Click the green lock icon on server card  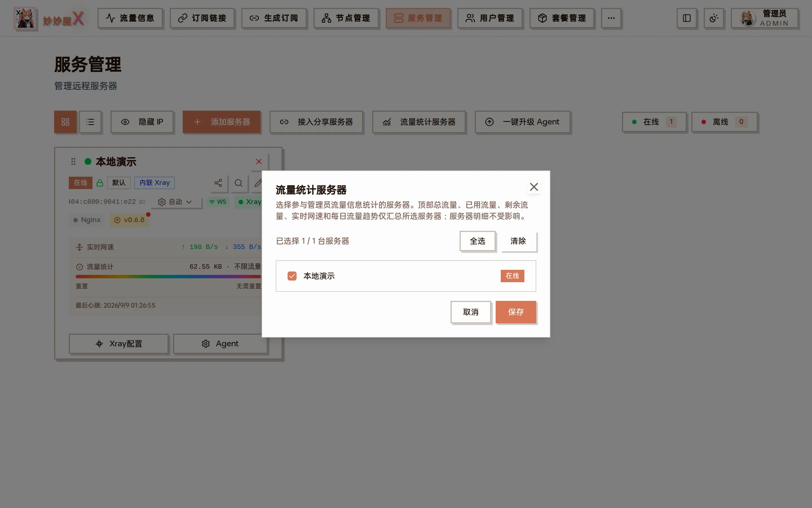pyautogui.click(x=100, y=183)
